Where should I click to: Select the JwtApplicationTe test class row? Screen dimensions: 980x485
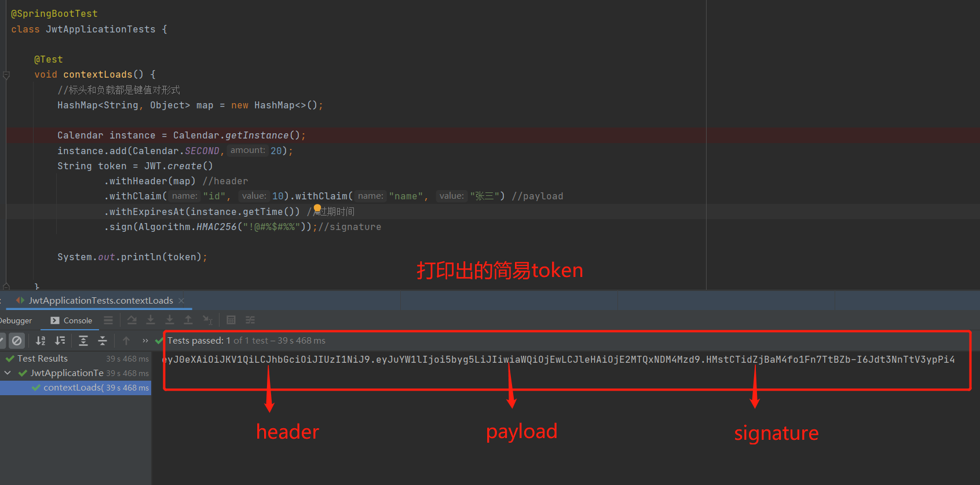tap(75, 373)
